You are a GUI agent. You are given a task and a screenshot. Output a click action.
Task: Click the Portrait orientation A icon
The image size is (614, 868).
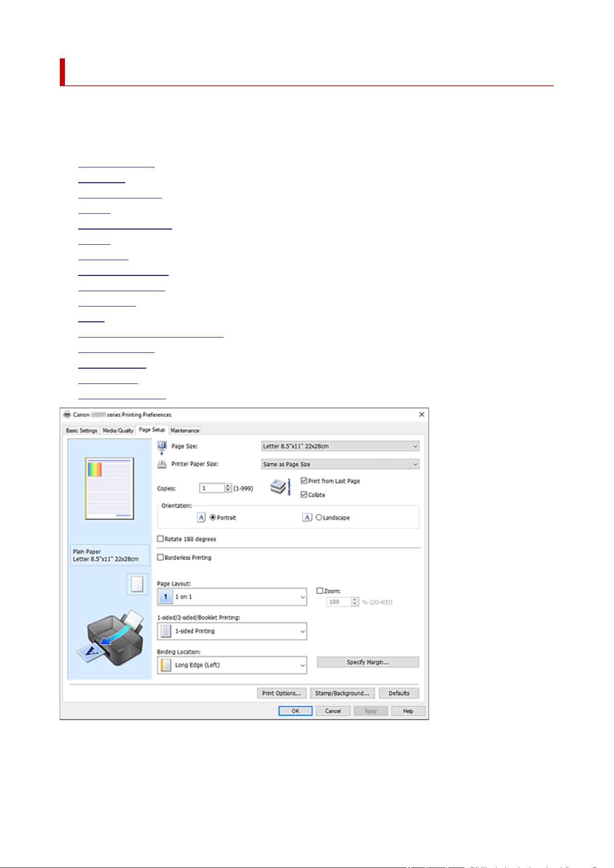201,517
